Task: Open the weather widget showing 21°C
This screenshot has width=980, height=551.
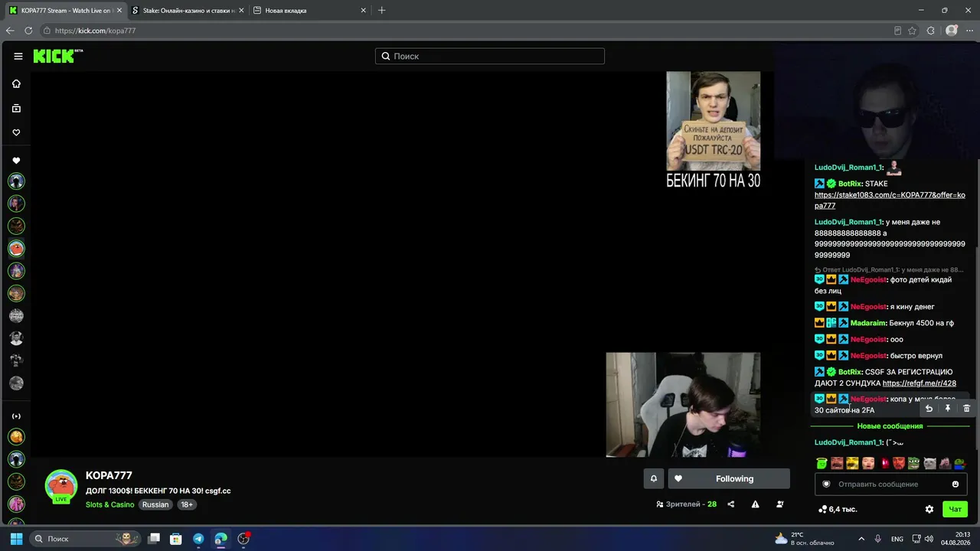Action: tap(805, 539)
